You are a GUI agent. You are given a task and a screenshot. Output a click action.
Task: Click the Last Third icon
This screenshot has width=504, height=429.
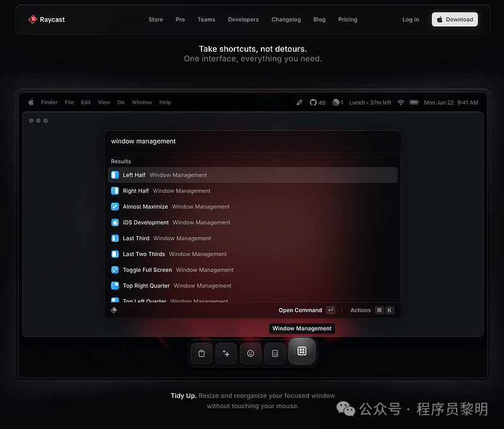click(115, 238)
